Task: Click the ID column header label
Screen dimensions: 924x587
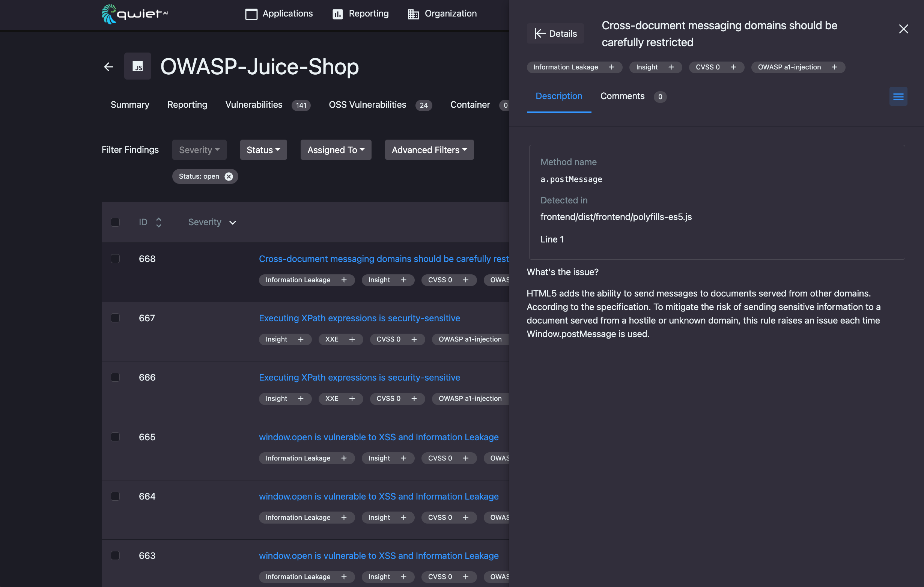Action: coord(143,222)
